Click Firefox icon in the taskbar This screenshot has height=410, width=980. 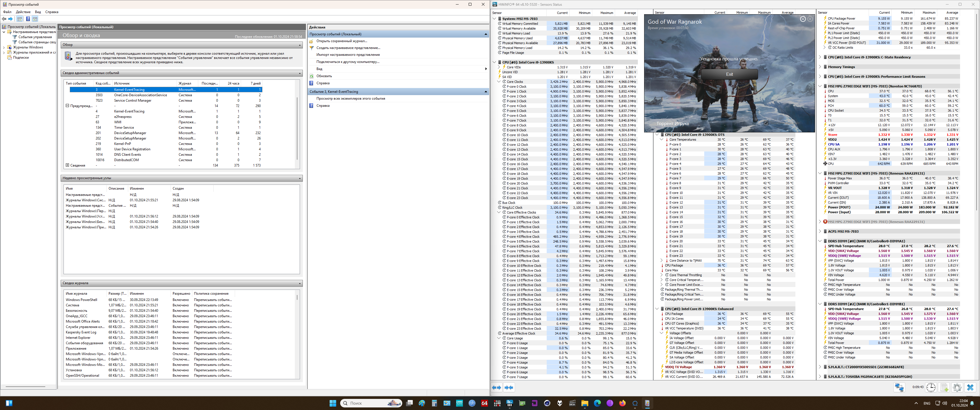(622, 403)
